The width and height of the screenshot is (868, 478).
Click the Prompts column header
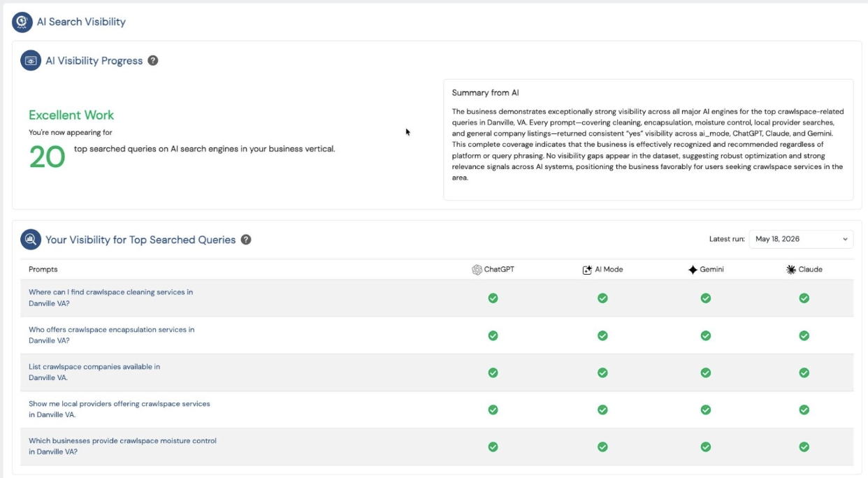tap(43, 270)
